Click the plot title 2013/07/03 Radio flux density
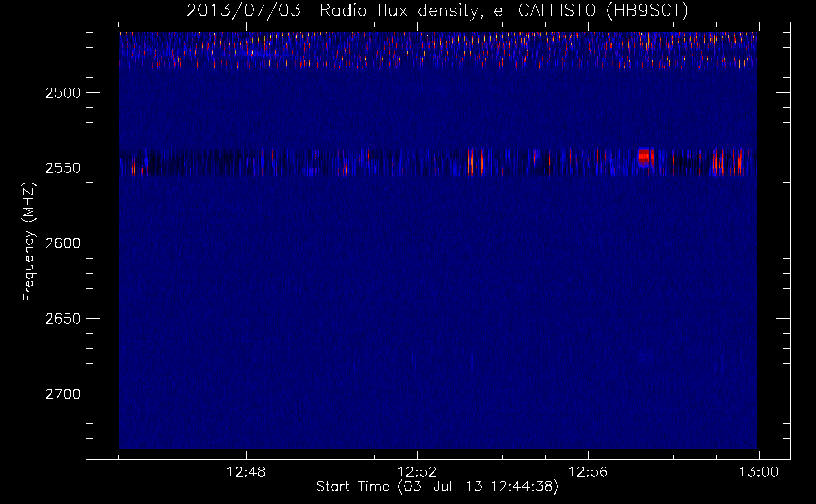The width and height of the screenshot is (816, 504). click(437, 10)
